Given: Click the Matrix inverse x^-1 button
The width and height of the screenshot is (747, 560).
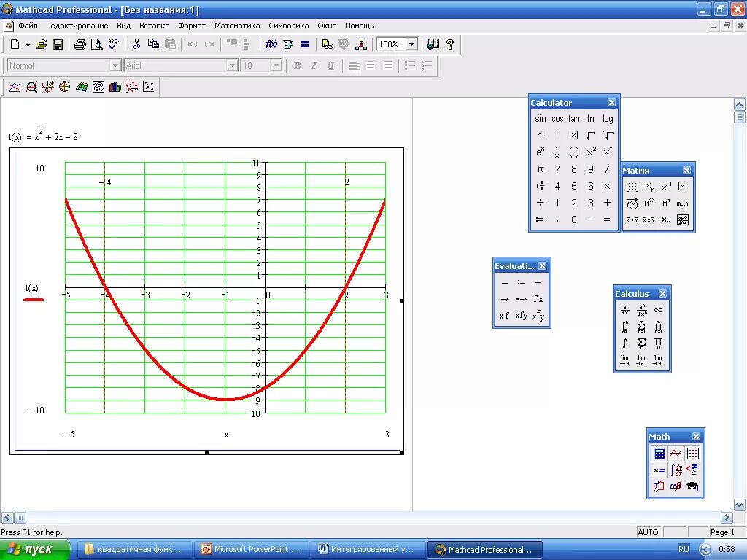Looking at the screenshot, I should click(x=666, y=187).
